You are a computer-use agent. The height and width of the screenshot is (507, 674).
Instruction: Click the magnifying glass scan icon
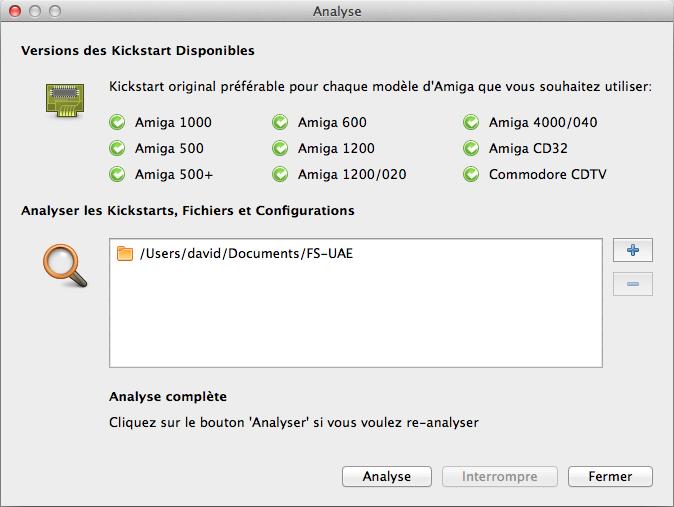pyautogui.click(x=65, y=266)
